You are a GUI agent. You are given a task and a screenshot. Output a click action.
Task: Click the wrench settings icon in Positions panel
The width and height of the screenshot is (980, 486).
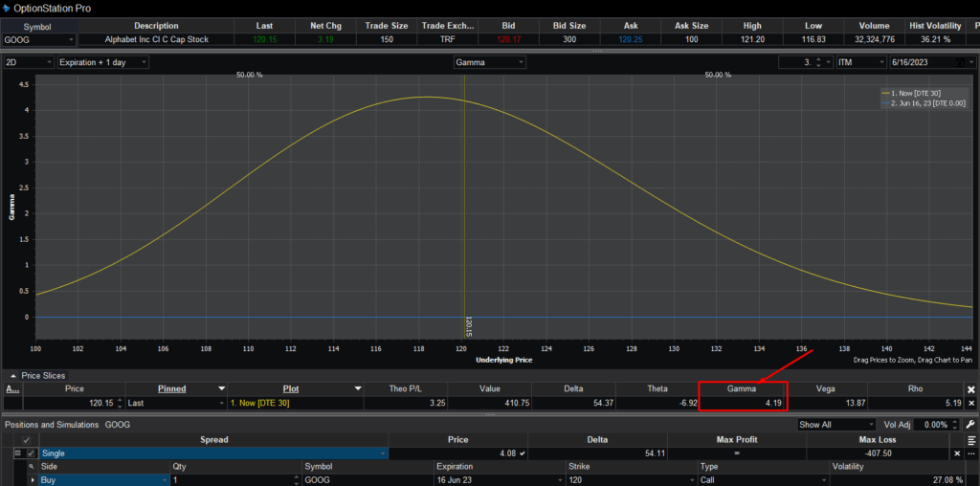click(971, 424)
